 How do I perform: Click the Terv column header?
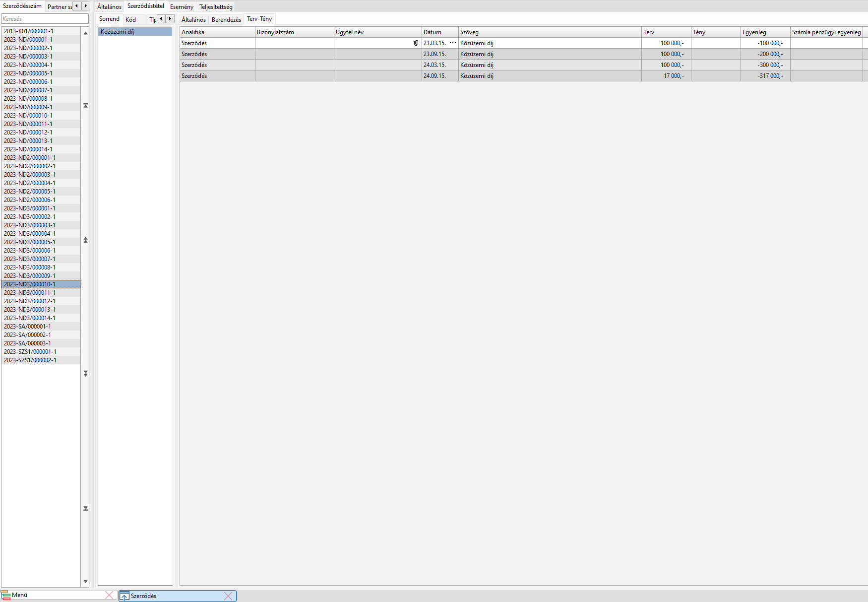click(x=666, y=32)
